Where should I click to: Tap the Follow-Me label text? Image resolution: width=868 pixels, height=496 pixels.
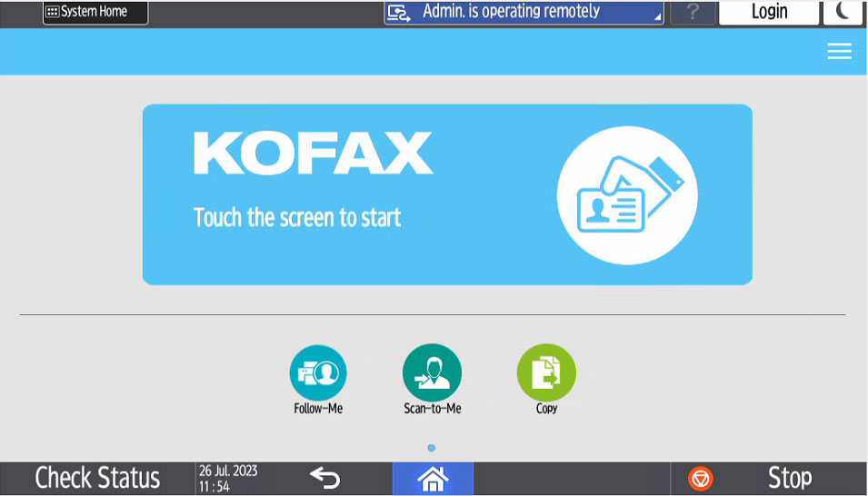pos(318,409)
